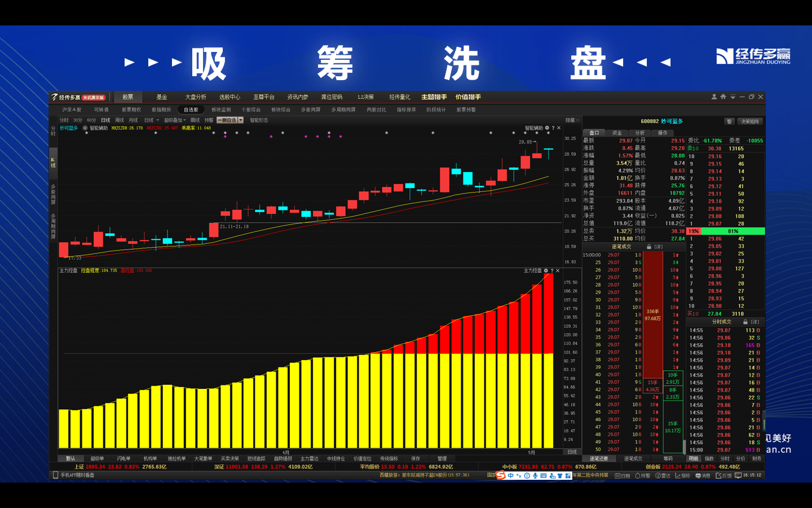Click the green 81% buy ratio bar
The image size is (812, 508).
pos(733,231)
